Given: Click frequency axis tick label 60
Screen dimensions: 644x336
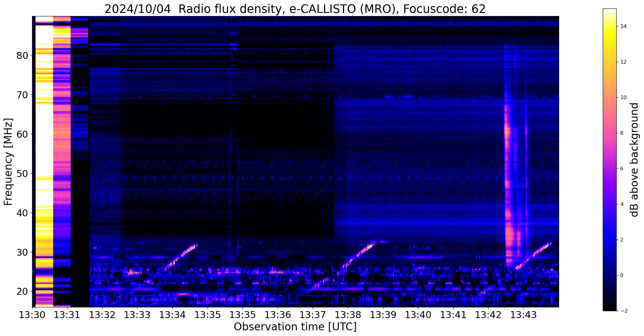Looking at the screenshot, I should click(x=23, y=134).
